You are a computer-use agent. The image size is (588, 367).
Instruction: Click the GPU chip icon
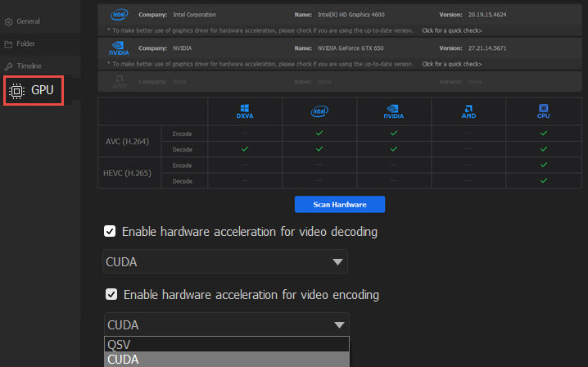16,91
